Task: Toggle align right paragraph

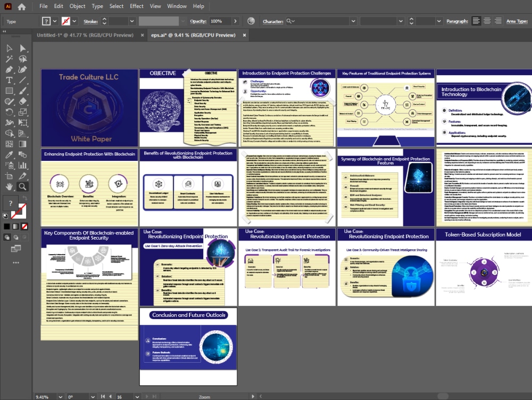Action: 498,21
